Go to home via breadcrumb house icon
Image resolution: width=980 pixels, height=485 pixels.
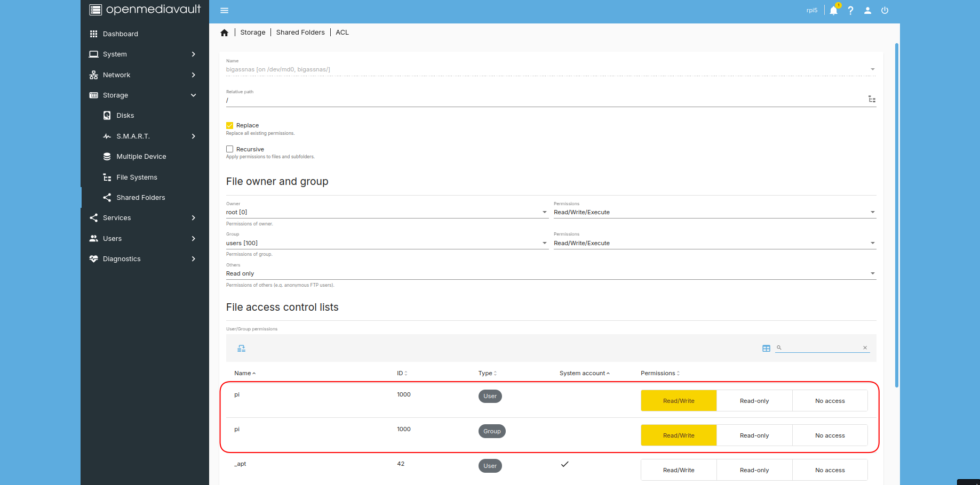tap(225, 33)
